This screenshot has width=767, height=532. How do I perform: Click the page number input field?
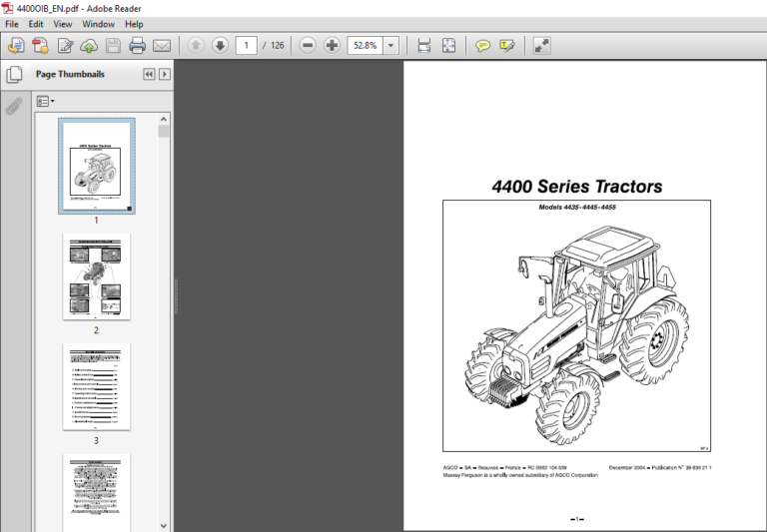246,46
